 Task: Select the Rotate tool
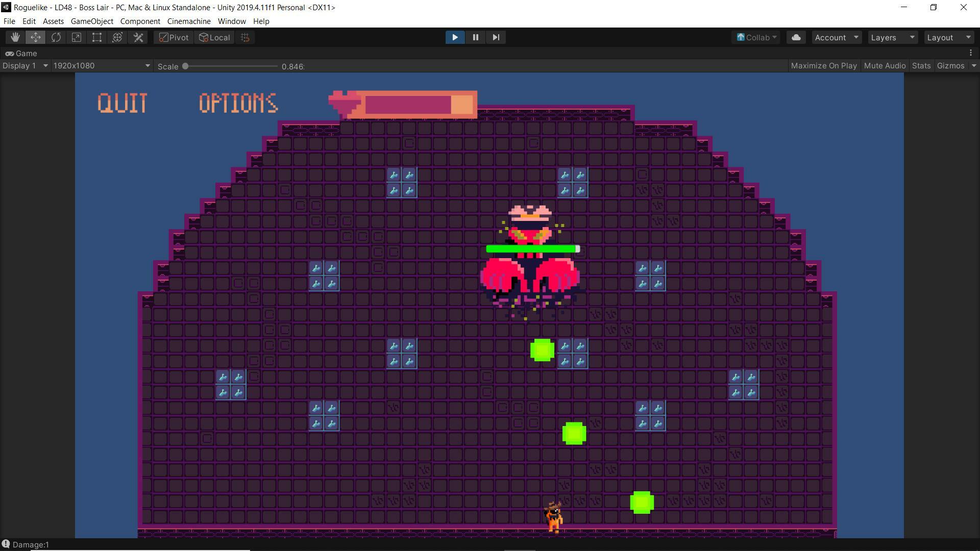coord(56,37)
